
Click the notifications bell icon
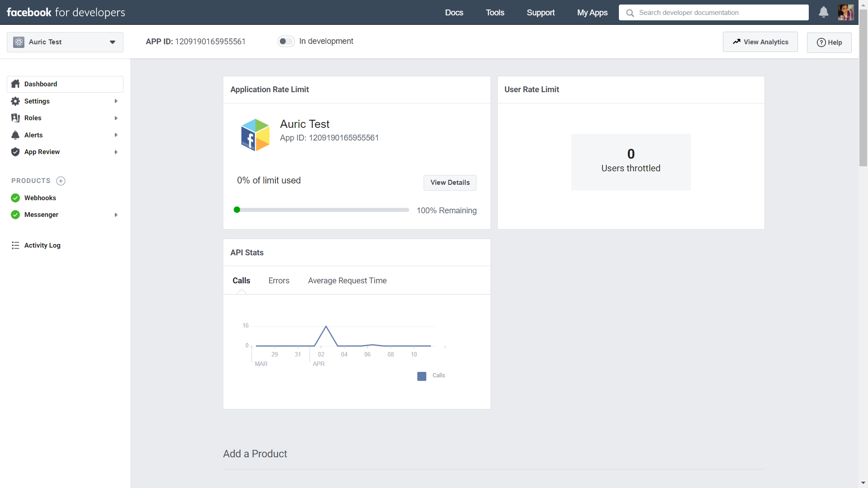tap(823, 12)
